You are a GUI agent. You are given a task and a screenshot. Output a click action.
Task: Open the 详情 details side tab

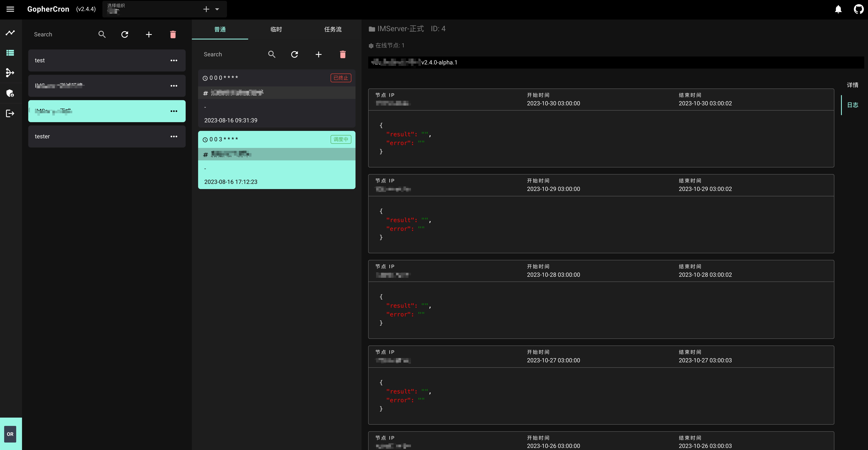coord(852,85)
